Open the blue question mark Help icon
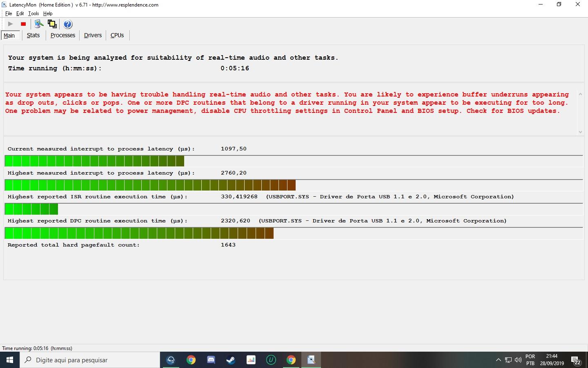Screen dimensions: 588x368 (68, 24)
